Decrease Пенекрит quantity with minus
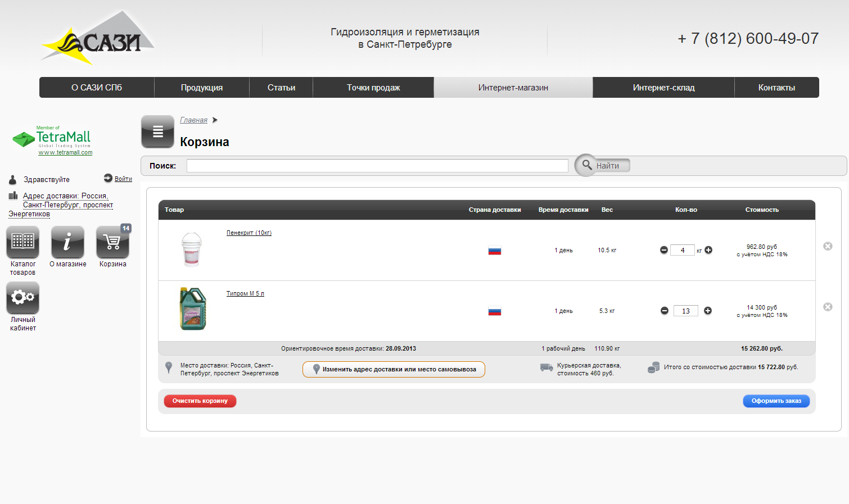This screenshot has width=849, height=504. click(664, 250)
